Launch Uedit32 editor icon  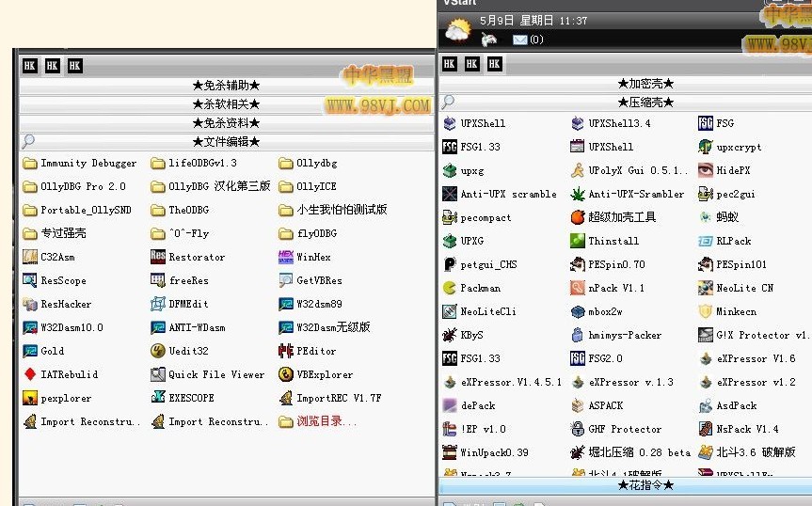point(158,351)
